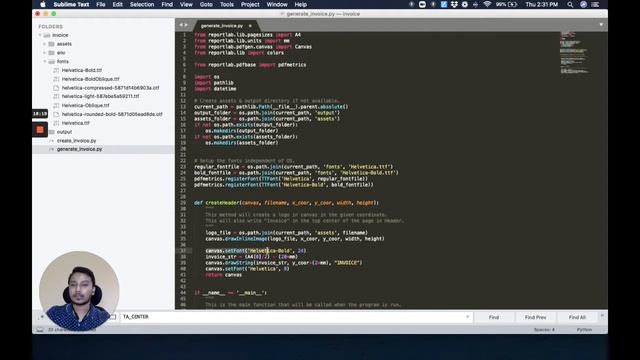
Task: Click the Dropbox menu bar icon
Action: tap(454, 4)
